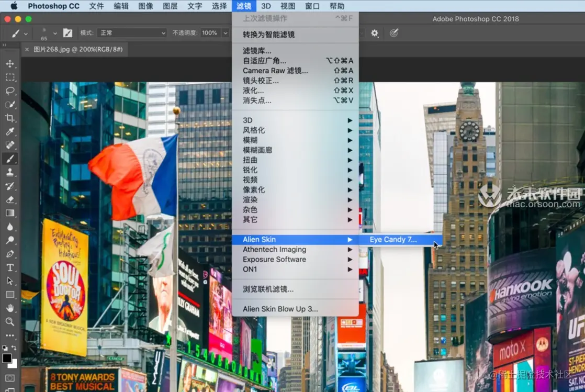Choose 转换为智能滤镜 menu item
Image resolution: width=585 pixels, height=392 pixels.
[295, 35]
